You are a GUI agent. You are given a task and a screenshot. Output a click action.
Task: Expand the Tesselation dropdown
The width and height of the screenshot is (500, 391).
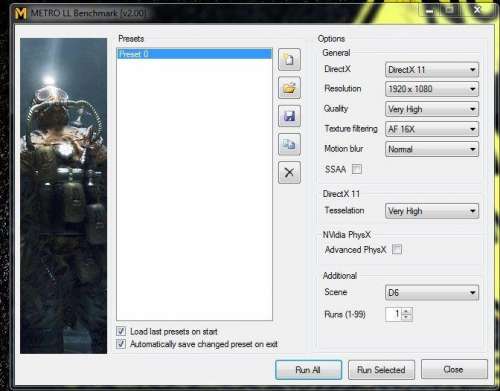pyautogui.click(x=432, y=211)
